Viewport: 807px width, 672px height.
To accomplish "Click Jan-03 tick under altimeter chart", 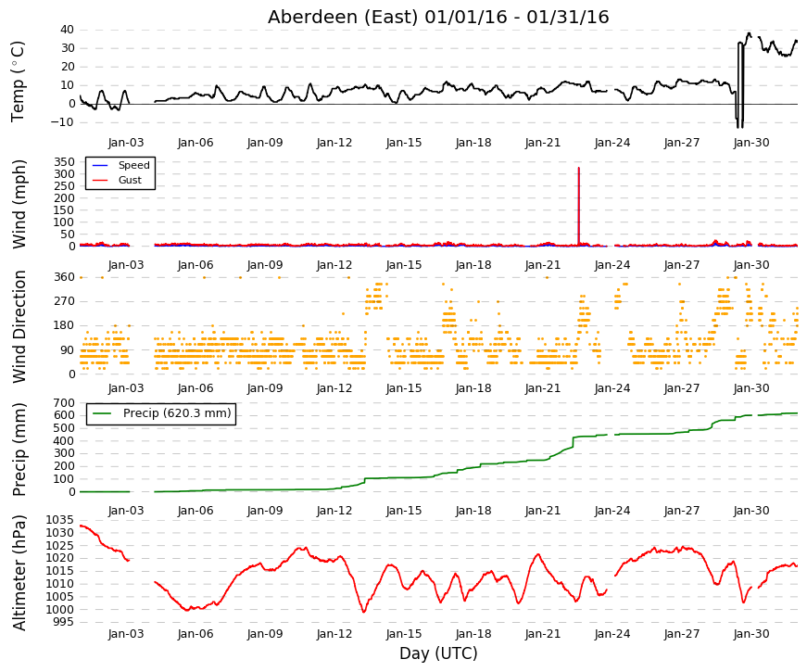I will point(126,634).
